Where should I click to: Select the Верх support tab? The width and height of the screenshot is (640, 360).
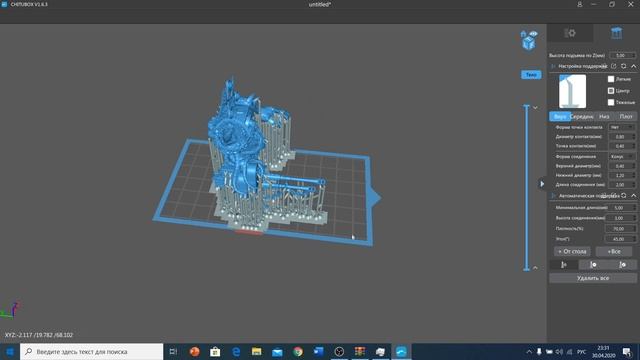tap(560, 116)
